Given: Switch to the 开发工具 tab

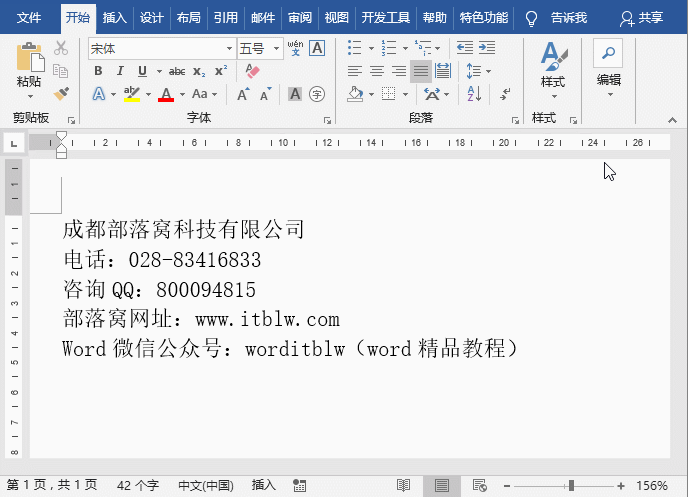Looking at the screenshot, I should [x=386, y=18].
